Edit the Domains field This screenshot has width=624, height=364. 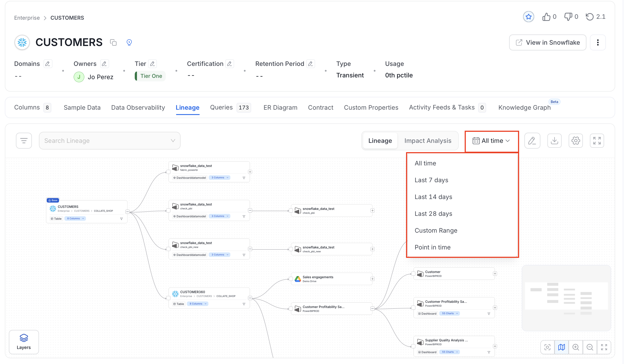coord(48,64)
